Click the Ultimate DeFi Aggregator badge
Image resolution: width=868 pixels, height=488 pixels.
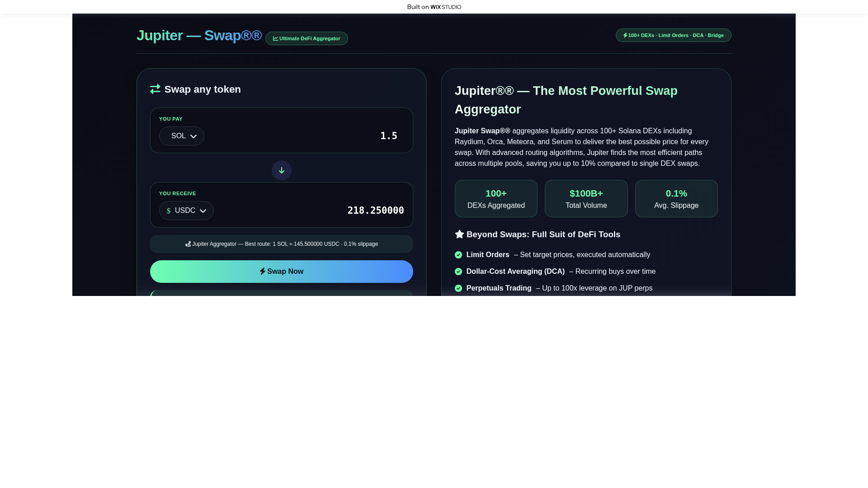307,38
